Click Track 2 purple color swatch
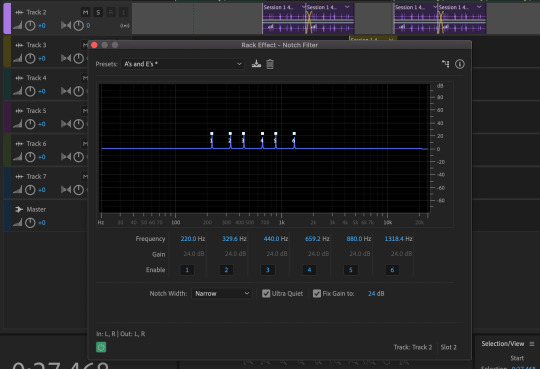540x369 pixels. 7,18
